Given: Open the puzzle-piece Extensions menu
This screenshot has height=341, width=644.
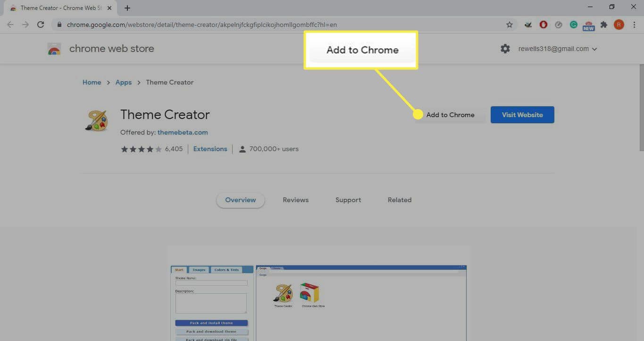Looking at the screenshot, I should click(x=604, y=25).
